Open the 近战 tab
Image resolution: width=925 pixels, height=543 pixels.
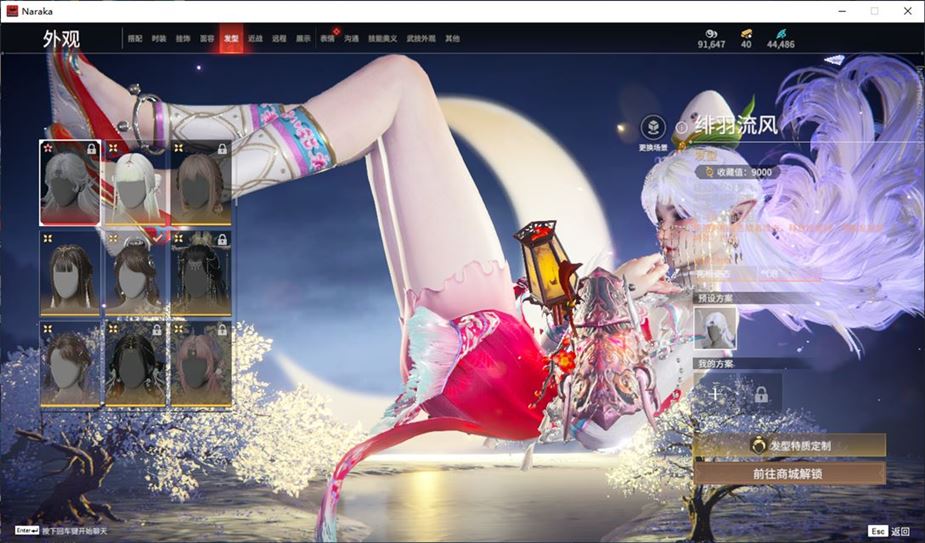coord(255,38)
